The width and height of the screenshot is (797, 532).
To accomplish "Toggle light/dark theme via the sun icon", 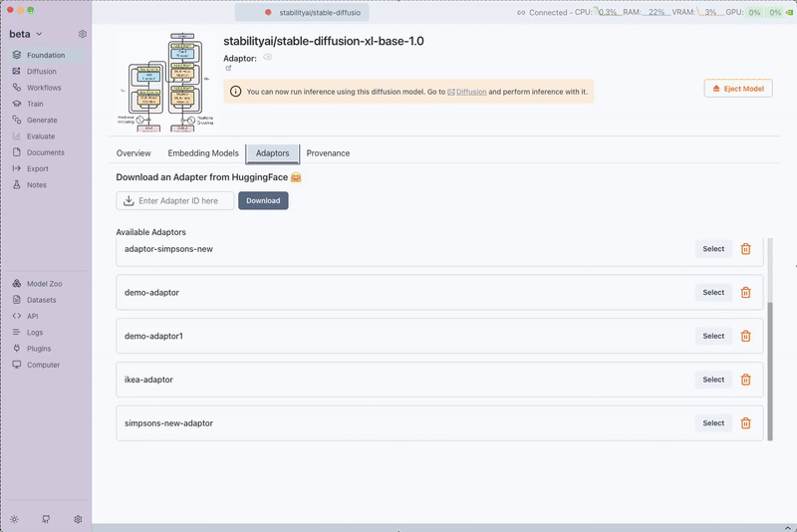I will coord(14,519).
